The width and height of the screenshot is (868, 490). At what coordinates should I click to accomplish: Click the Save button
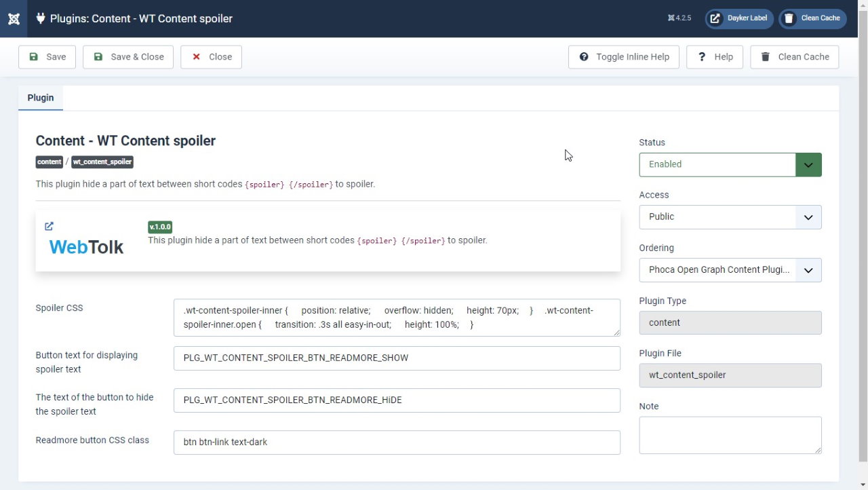[x=47, y=57]
